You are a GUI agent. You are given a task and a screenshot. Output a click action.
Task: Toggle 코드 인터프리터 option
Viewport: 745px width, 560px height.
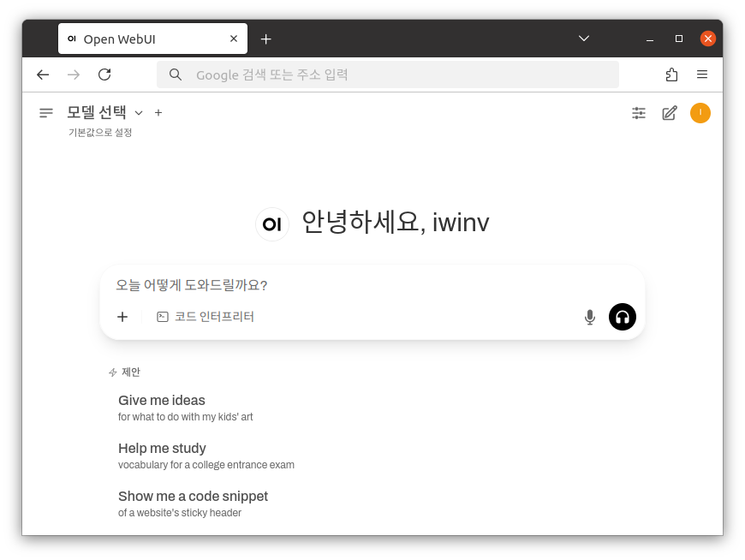[x=206, y=317]
